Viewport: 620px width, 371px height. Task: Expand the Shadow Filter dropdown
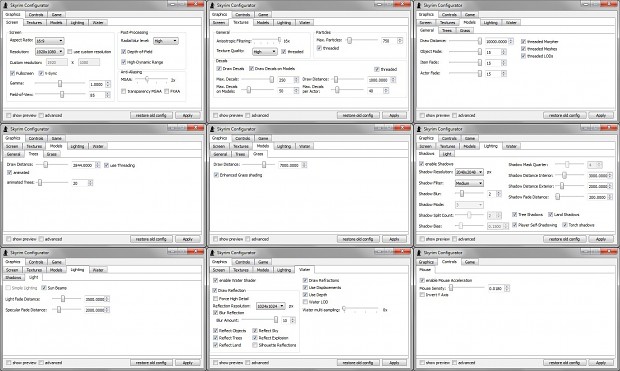click(469, 183)
